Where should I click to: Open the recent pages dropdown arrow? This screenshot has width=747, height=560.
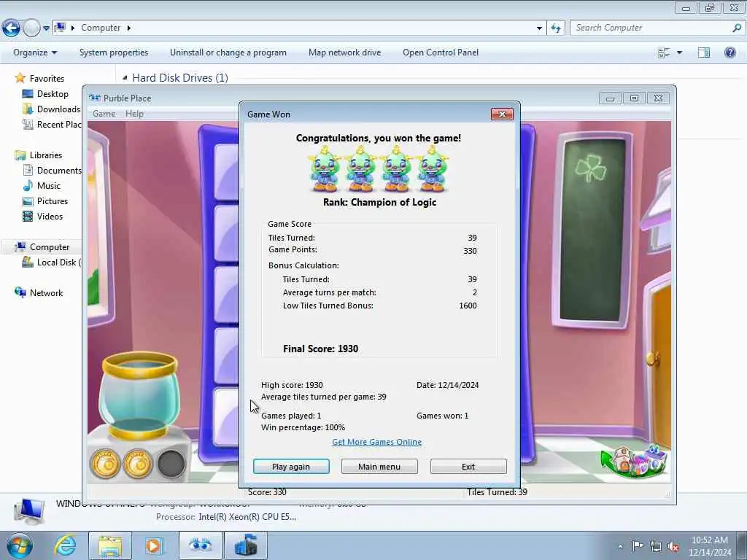(x=46, y=28)
